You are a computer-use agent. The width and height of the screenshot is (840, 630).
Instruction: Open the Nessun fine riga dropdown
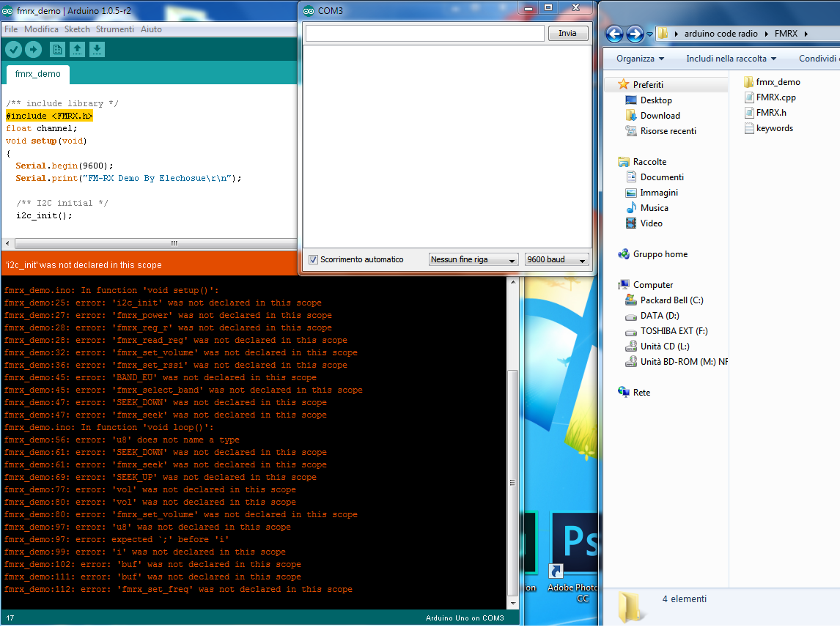(x=473, y=259)
